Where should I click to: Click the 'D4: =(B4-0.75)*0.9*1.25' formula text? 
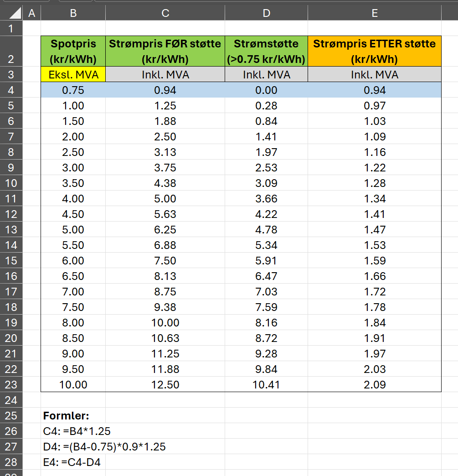[x=104, y=446]
